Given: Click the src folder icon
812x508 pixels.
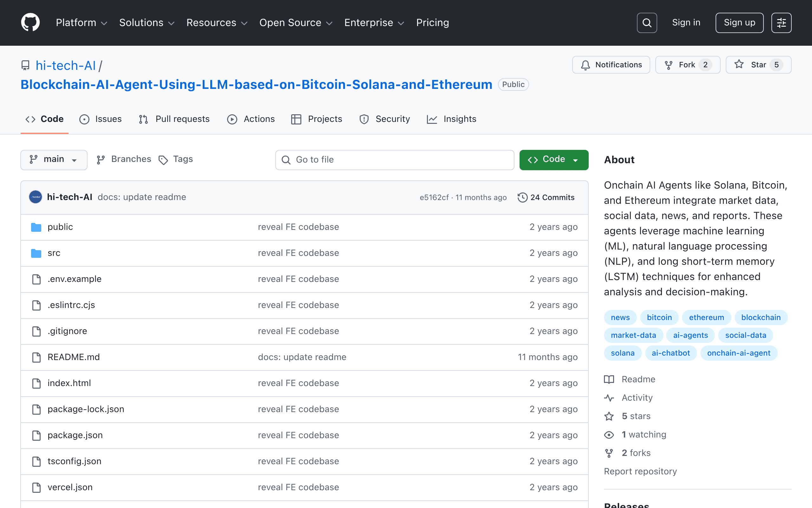Looking at the screenshot, I should pyautogui.click(x=36, y=253).
